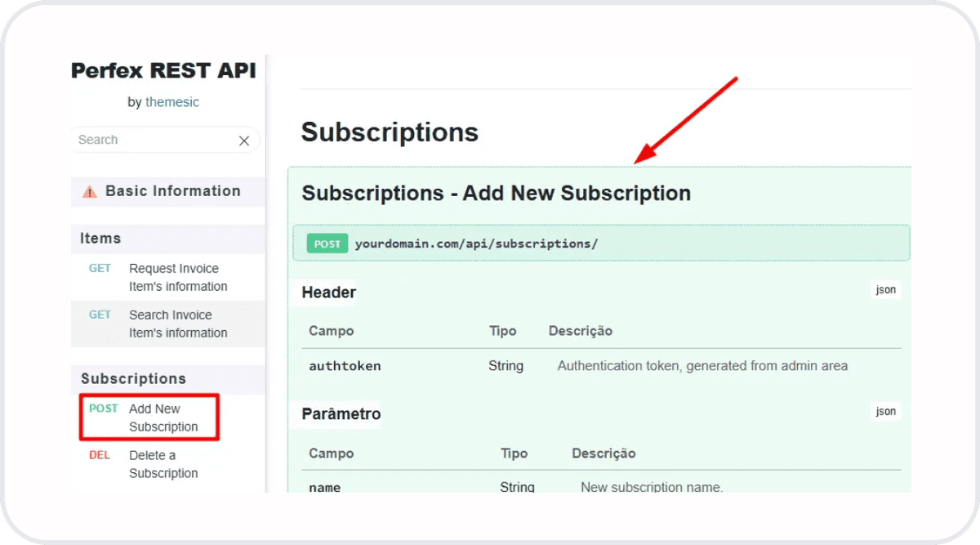Expand the Items sidebar group
This screenshot has width=980, height=545.
(x=167, y=239)
